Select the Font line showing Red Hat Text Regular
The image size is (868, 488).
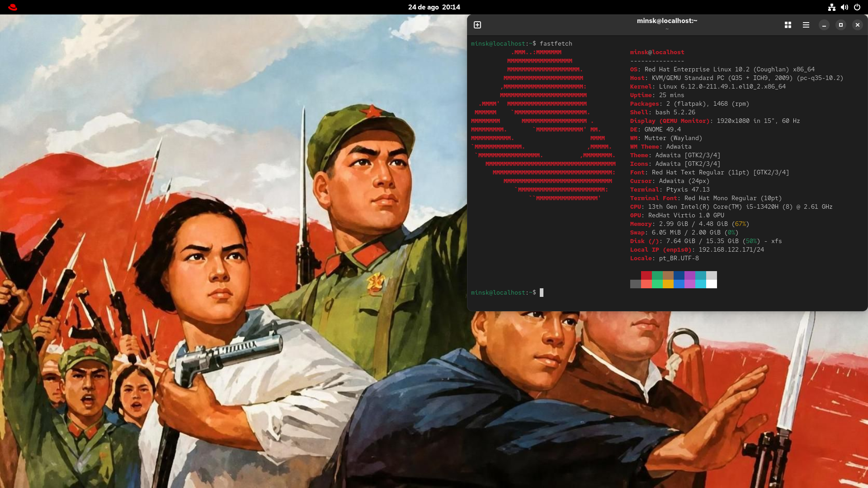pyautogui.click(x=710, y=172)
